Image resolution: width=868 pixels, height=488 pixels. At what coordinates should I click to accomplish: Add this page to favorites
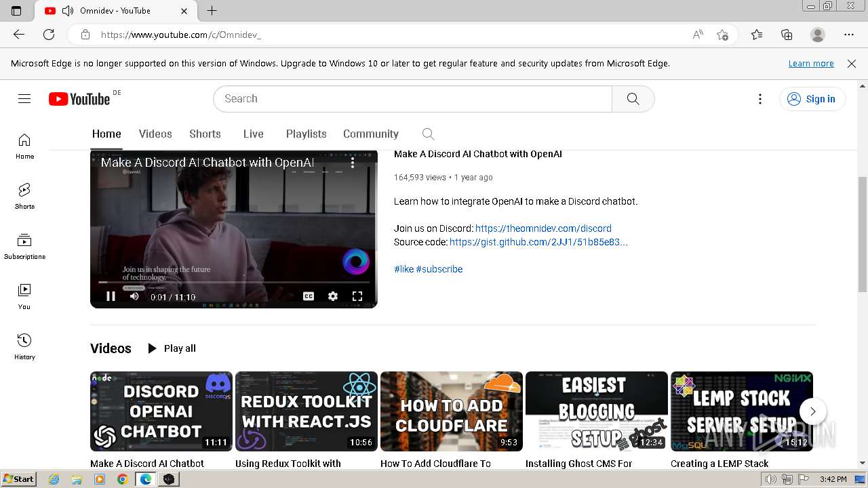tap(722, 35)
